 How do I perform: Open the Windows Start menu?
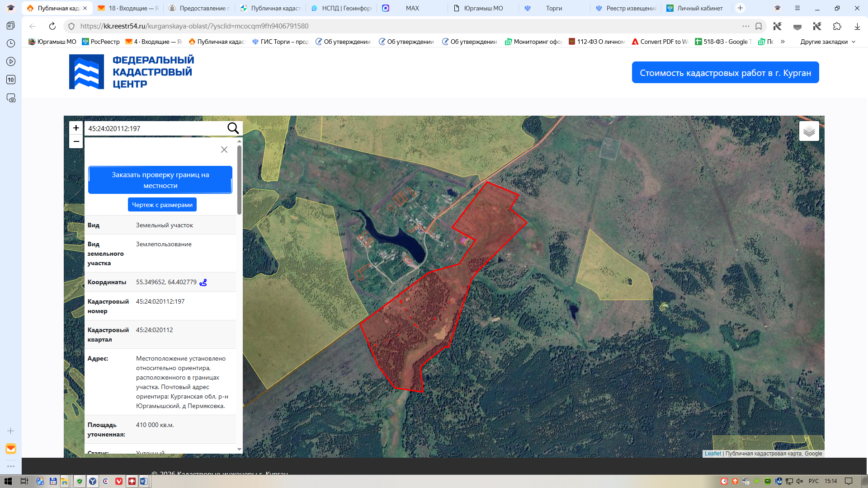8,481
